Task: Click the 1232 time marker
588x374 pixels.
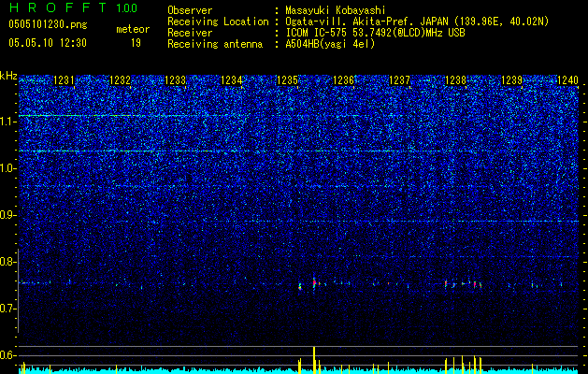Action: click(120, 79)
